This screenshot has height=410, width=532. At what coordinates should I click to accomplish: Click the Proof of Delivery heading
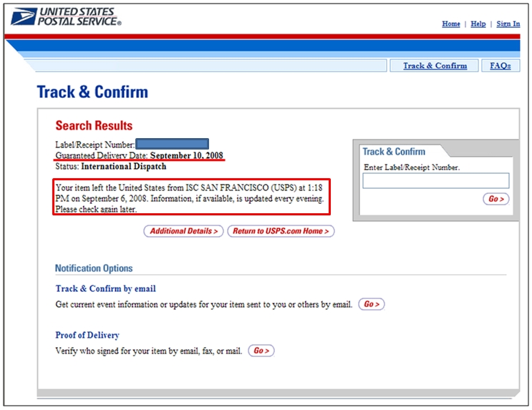pos(87,335)
